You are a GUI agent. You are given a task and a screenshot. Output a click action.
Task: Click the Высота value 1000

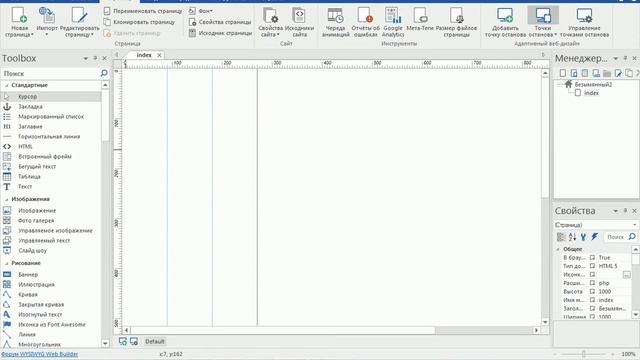click(x=604, y=291)
